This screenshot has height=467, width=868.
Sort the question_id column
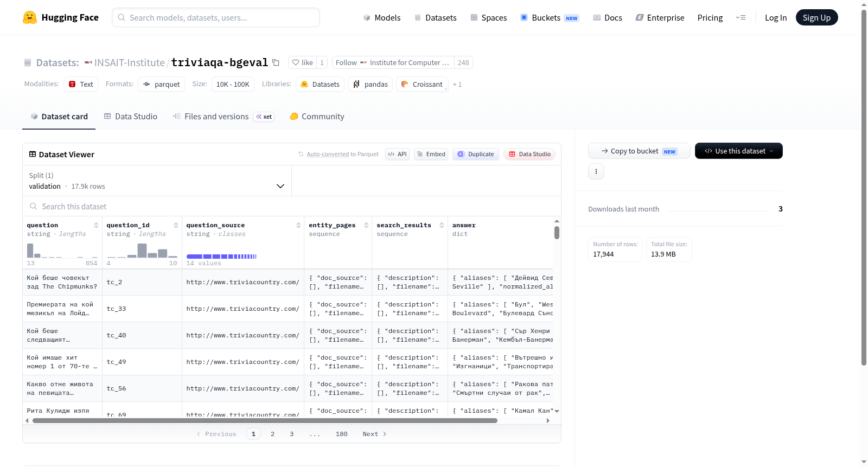coord(176,225)
